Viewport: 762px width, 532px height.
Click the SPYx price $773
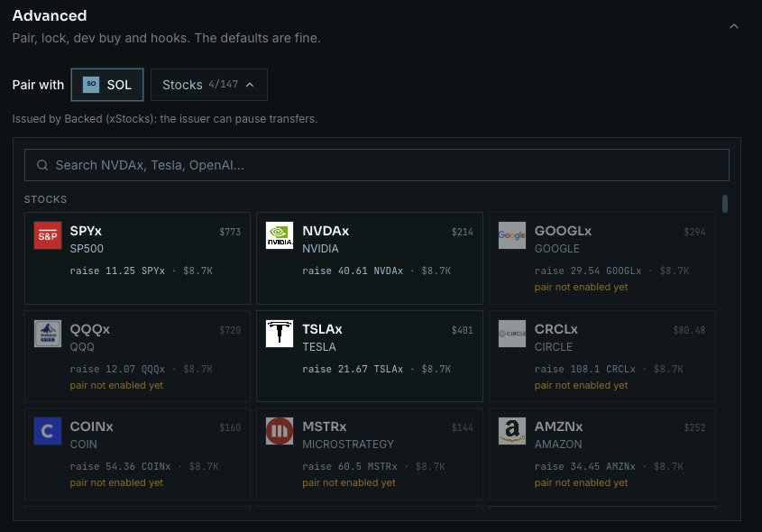click(230, 232)
